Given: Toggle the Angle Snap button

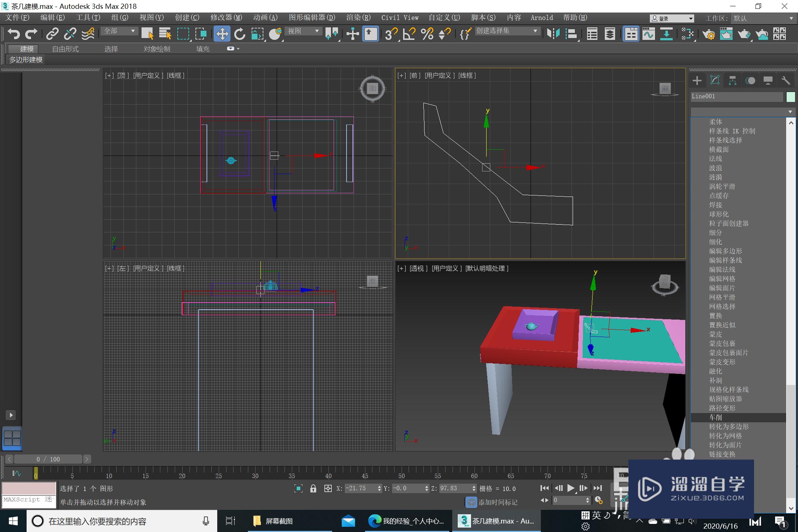Looking at the screenshot, I should [x=409, y=34].
